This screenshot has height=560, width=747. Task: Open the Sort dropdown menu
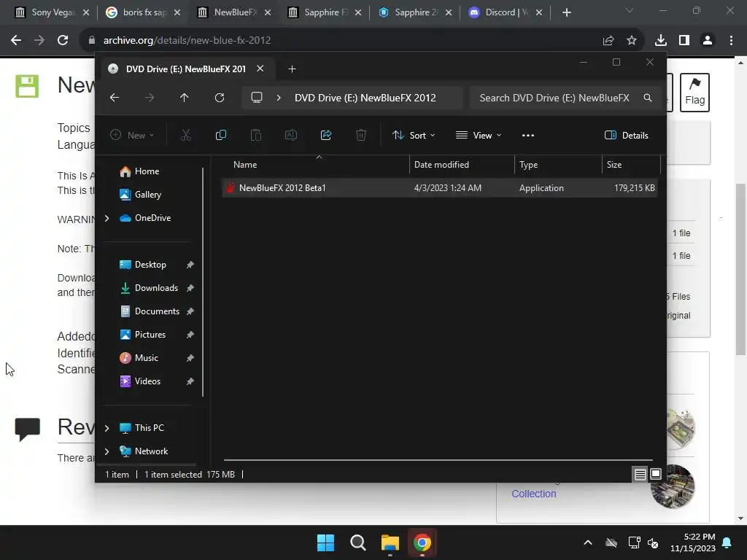click(414, 135)
